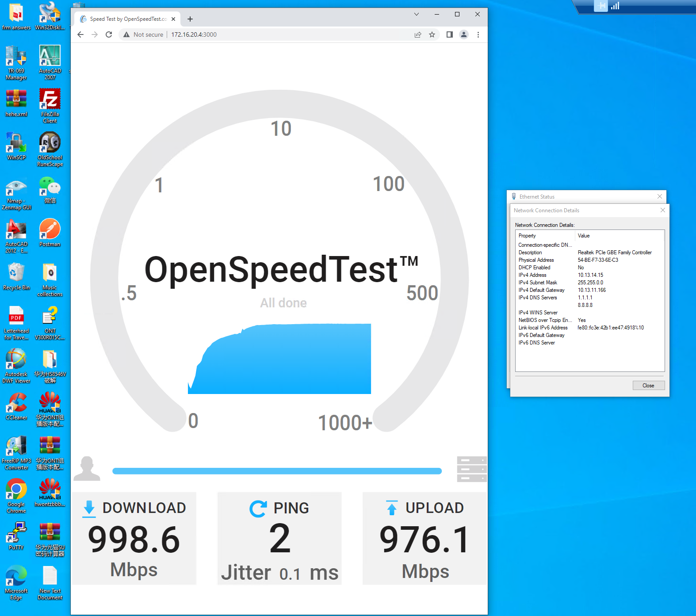Open the Music collections folder
Screen dimensions: 696x616
tap(50, 279)
